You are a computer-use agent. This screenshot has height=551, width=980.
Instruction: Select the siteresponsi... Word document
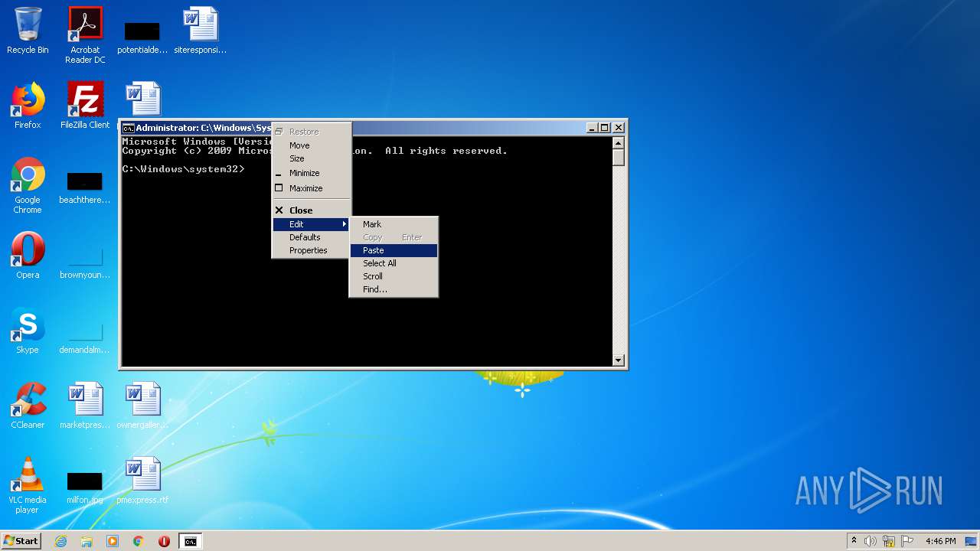[x=201, y=31]
